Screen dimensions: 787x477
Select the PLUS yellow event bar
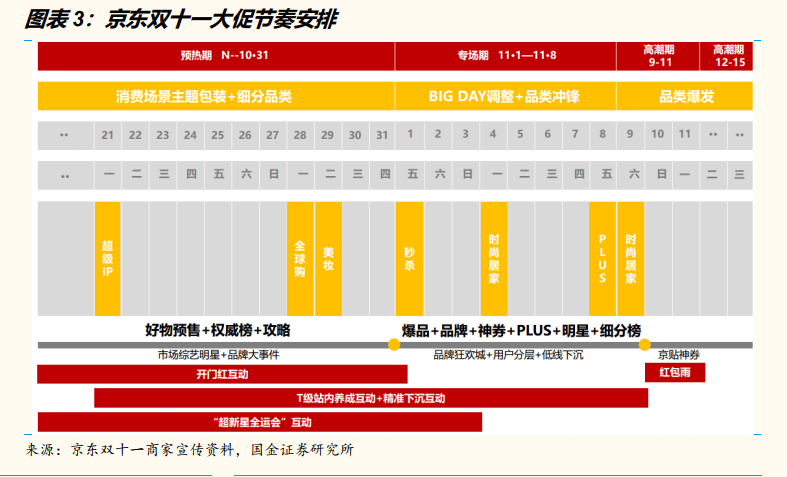click(602, 259)
